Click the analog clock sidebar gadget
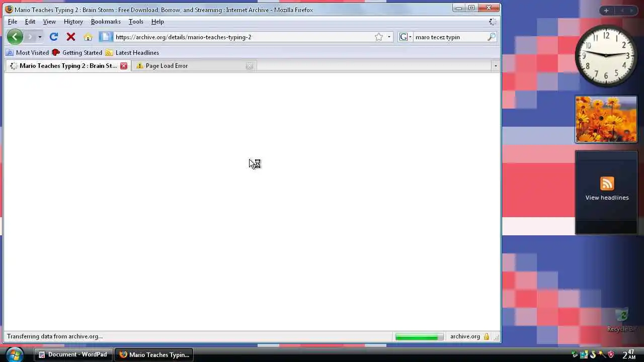Image resolution: width=644 pixels, height=362 pixels. (x=606, y=55)
